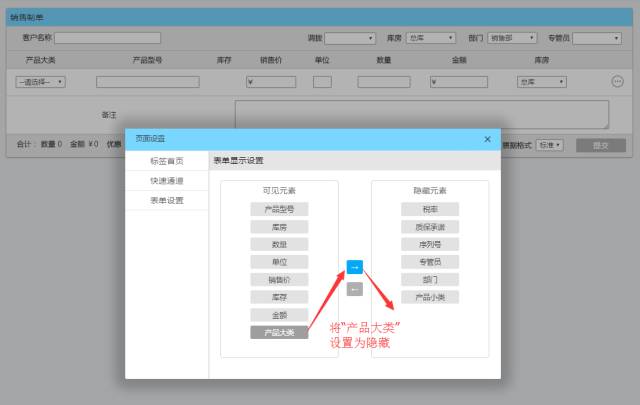Open the 总库 dropdown in the product row
640x405 pixels.
(x=542, y=82)
